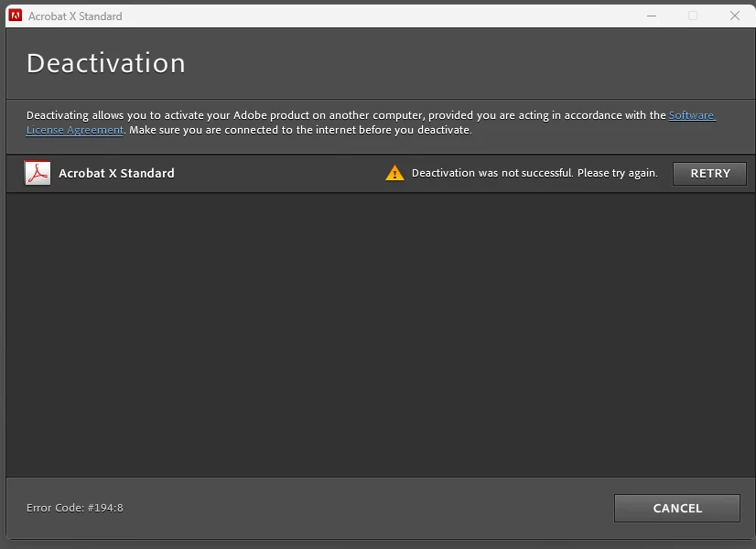Click the 'Deactivation' heading
Image resolution: width=756 pixels, height=549 pixels.
105,63
